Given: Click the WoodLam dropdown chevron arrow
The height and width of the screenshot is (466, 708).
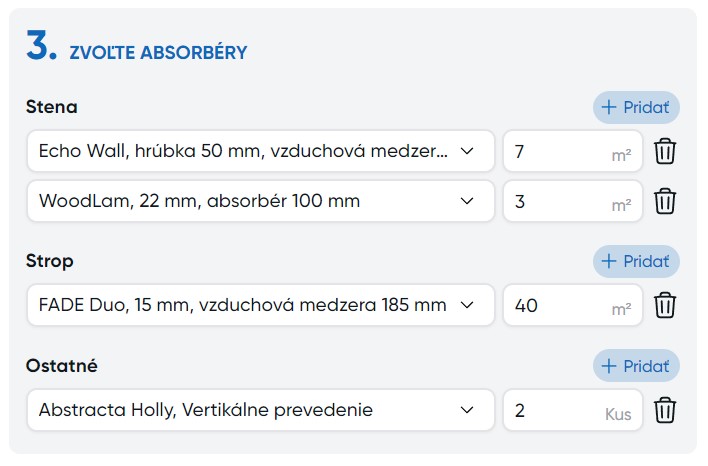Looking at the screenshot, I should (466, 201).
